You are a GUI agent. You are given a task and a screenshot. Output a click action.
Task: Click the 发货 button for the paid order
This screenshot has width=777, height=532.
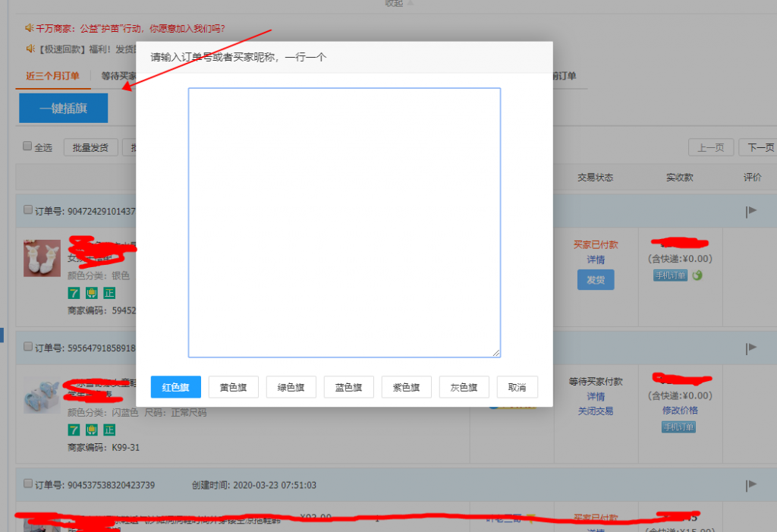pyautogui.click(x=596, y=280)
